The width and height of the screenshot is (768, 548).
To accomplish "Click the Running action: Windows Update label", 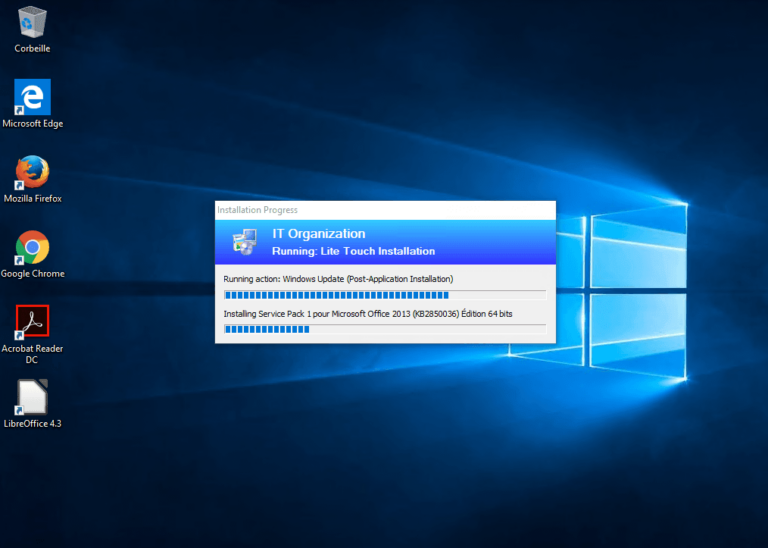I will [x=338, y=279].
